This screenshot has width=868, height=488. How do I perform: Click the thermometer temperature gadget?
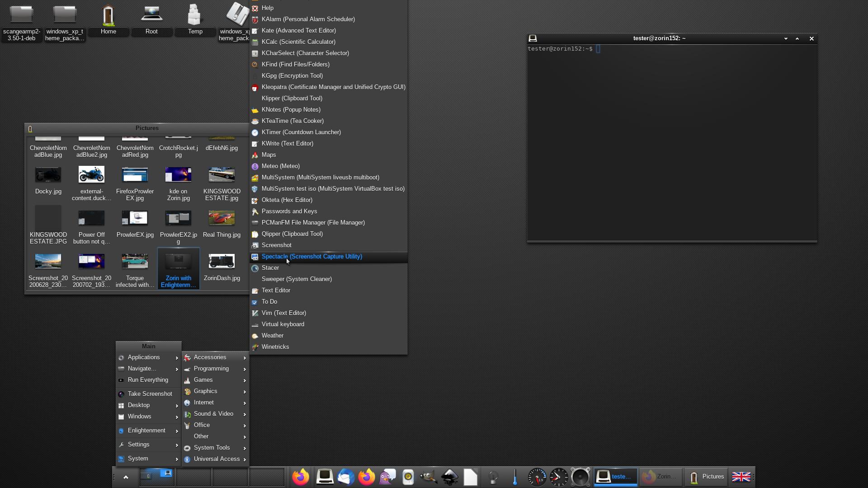point(515,477)
